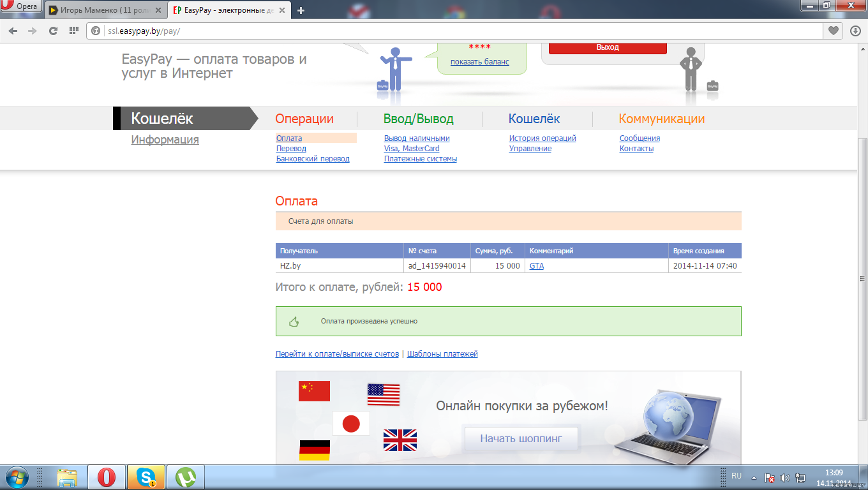Click the invoice number 'ad_1415940014'

point(437,266)
